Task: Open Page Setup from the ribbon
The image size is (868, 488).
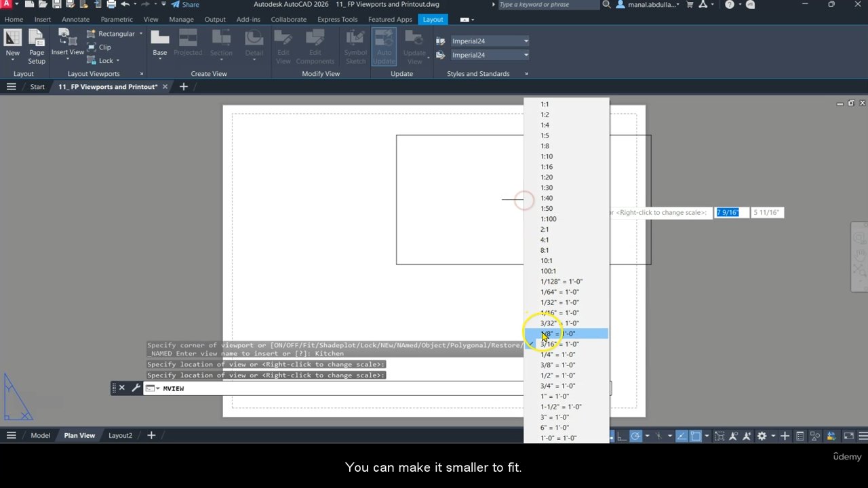Action: (37, 47)
